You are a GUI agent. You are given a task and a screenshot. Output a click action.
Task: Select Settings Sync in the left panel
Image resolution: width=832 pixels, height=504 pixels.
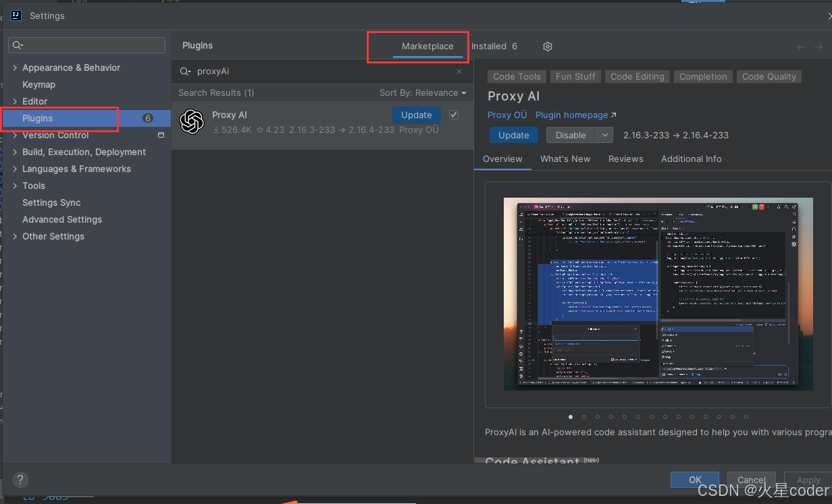coord(51,202)
